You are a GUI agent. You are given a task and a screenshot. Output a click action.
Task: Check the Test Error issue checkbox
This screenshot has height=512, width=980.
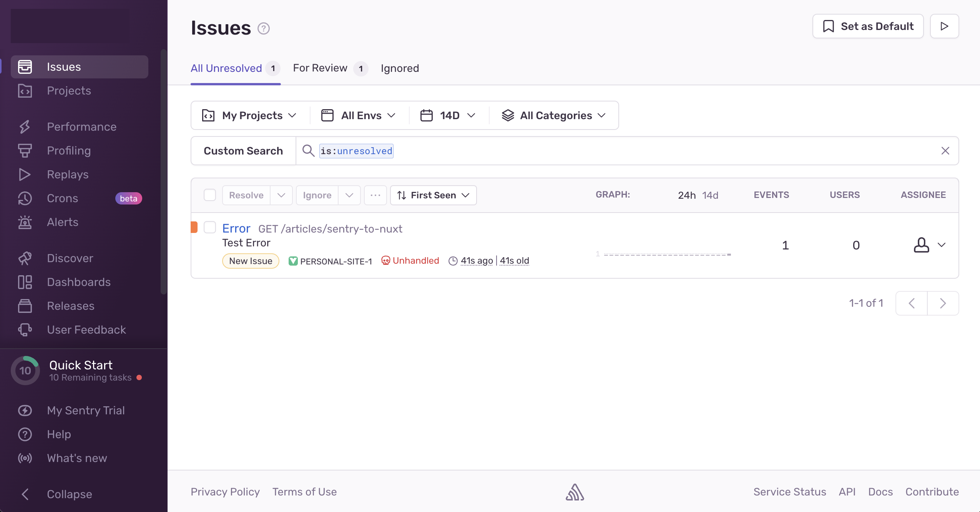click(x=210, y=227)
